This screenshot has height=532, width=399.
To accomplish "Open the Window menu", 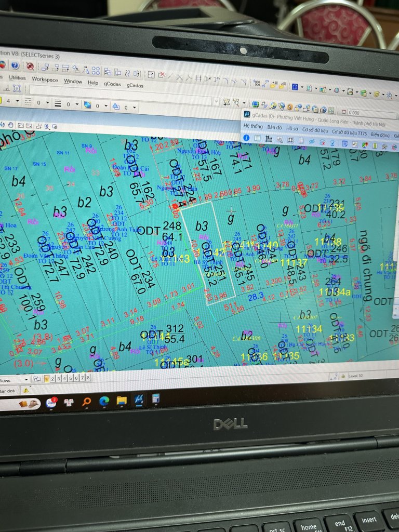I will (73, 81).
